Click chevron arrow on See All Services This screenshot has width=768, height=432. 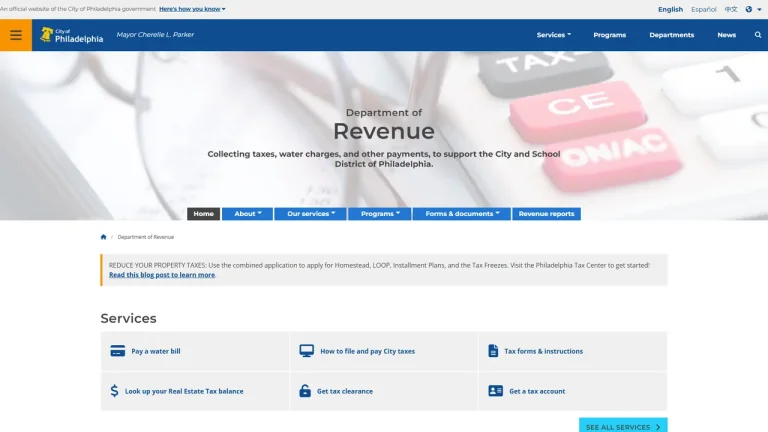(x=658, y=427)
